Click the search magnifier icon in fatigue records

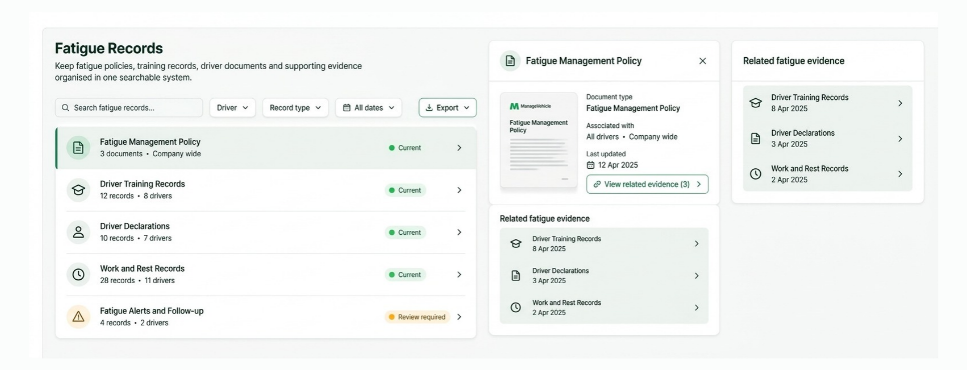(65, 108)
